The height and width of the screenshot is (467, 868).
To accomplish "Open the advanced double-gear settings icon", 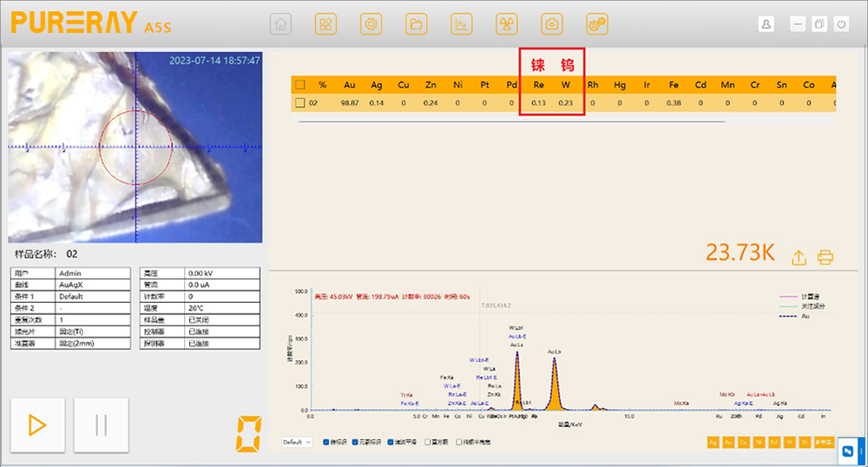I will 596,24.
